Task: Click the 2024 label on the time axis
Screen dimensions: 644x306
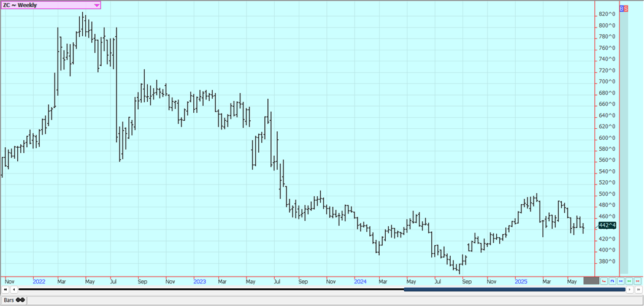Action: [x=361, y=281]
